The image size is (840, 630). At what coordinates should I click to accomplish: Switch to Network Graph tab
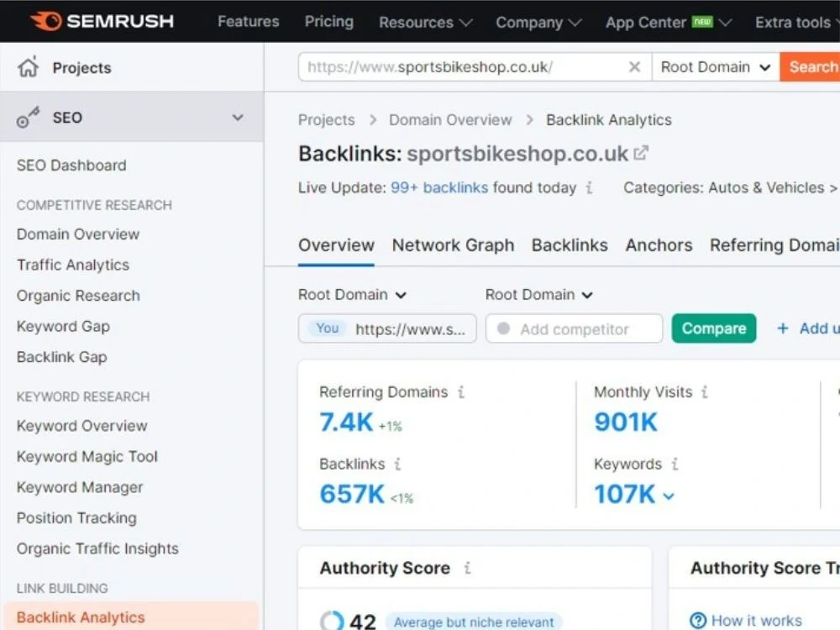tap(454, 245)
